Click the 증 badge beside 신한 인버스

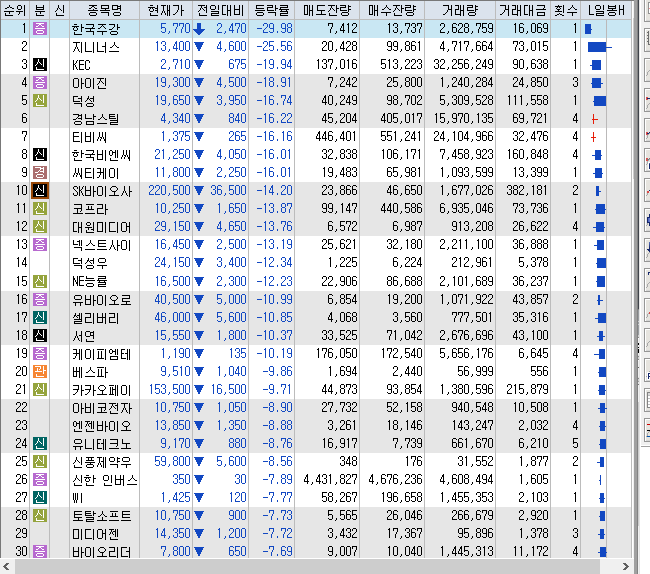40,480
